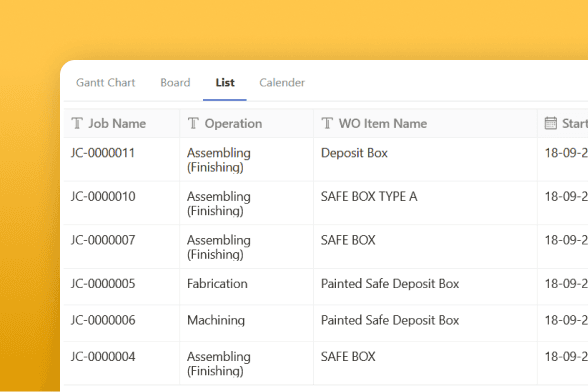Select the JC-0000004 job entry

(103, 356)
